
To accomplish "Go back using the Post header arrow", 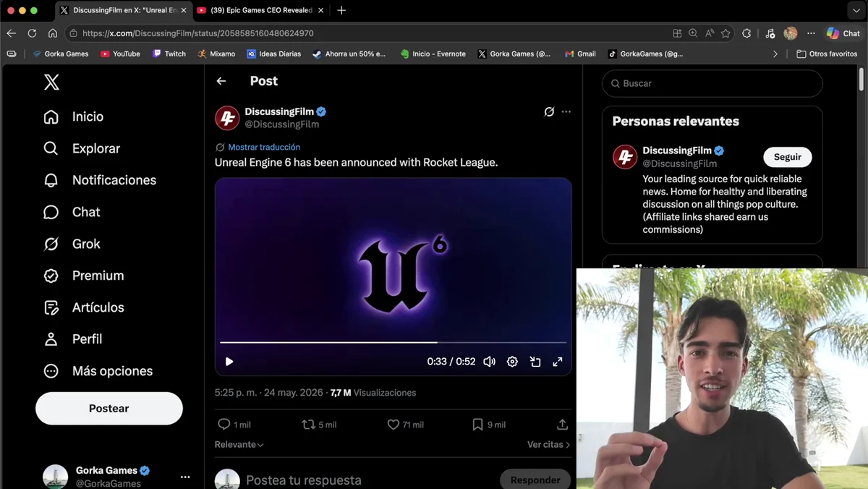I will pos(221,81).
